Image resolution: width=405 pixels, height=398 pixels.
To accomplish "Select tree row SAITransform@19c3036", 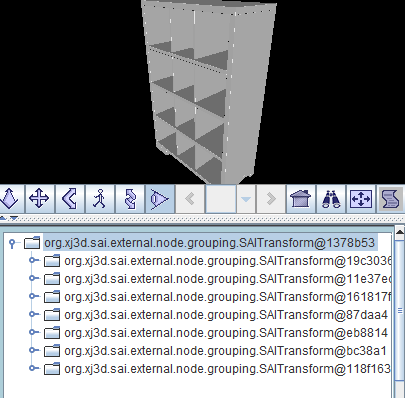I will point(227,261).
